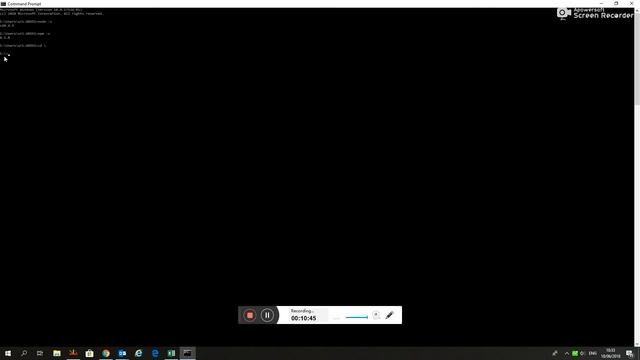640x360 pixels.
Task: Open File Explorer from the taskbar
Action: point(57,353)
